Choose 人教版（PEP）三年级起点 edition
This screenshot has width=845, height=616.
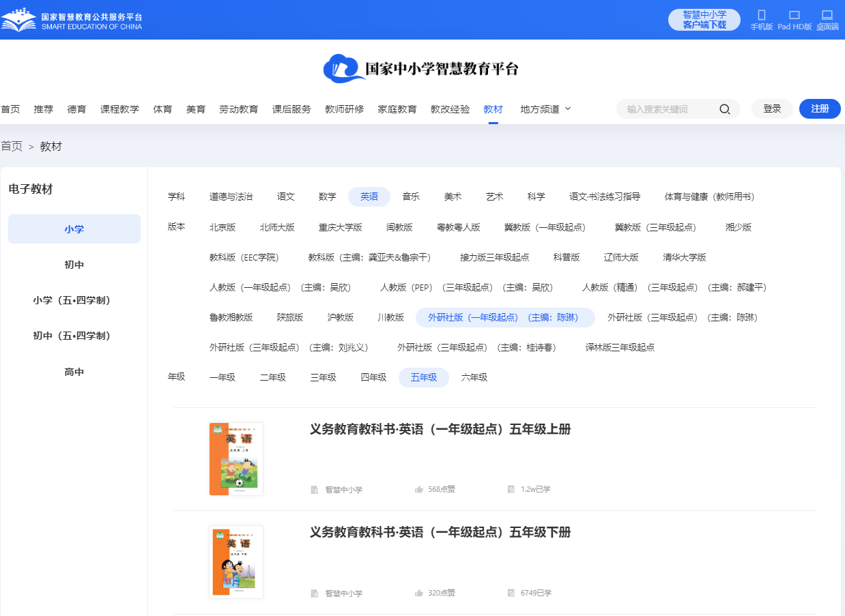coord(466,288)
